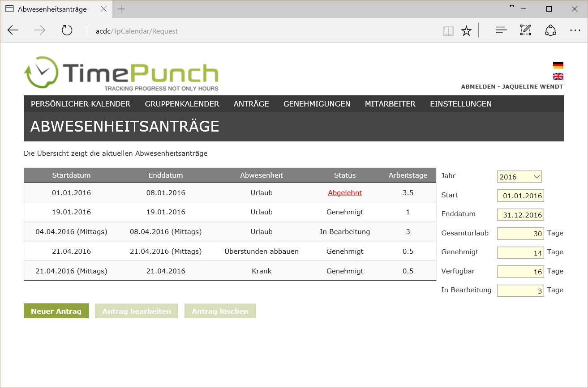The width and height of the screenshot is (588, 388).
Task: Click the browser refresh icon
Action: tap(67, 31)
